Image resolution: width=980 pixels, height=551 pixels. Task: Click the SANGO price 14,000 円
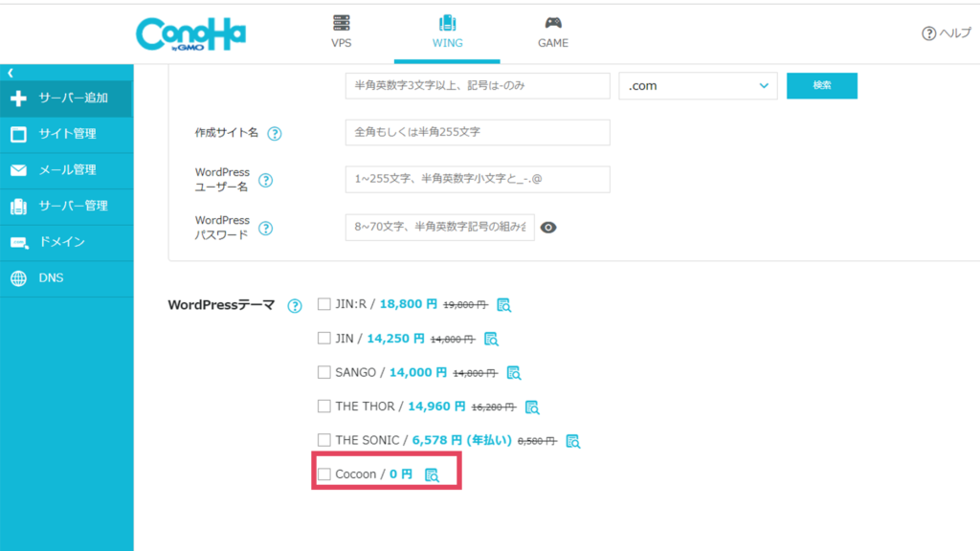[x=418, y=372]
